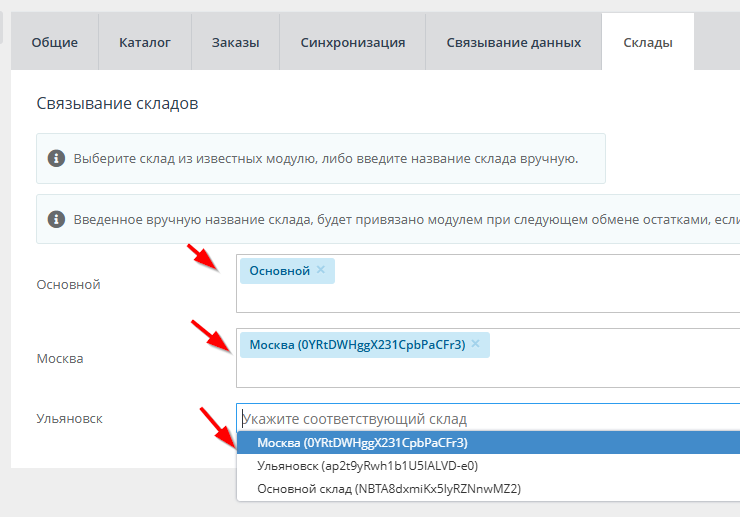This screenshot has height=517, width=740.
Task: Click the info icon in the second notice
Action: pyautogui.click(x=57, y=219)
